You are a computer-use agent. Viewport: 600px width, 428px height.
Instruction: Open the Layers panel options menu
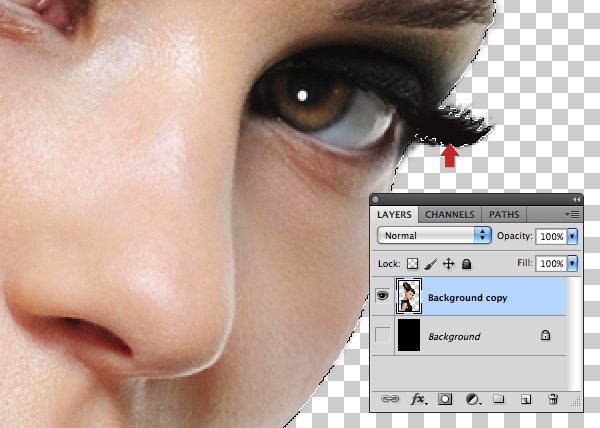[572, 215]
